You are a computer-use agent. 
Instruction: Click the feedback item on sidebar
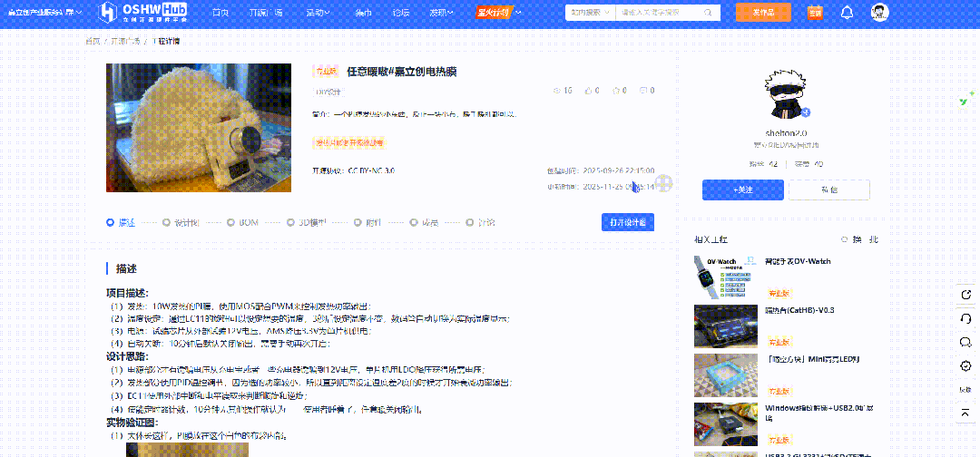(965, 390)
